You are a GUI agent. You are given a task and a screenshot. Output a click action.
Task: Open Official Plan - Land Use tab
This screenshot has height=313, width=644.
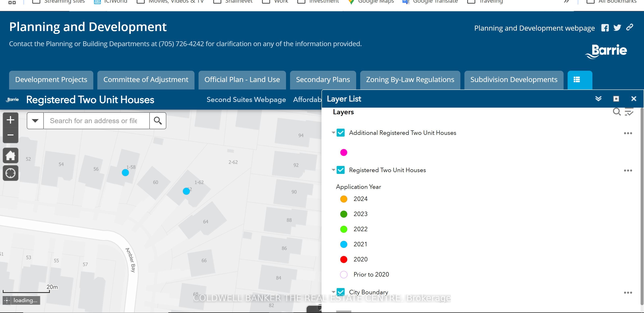242,80
